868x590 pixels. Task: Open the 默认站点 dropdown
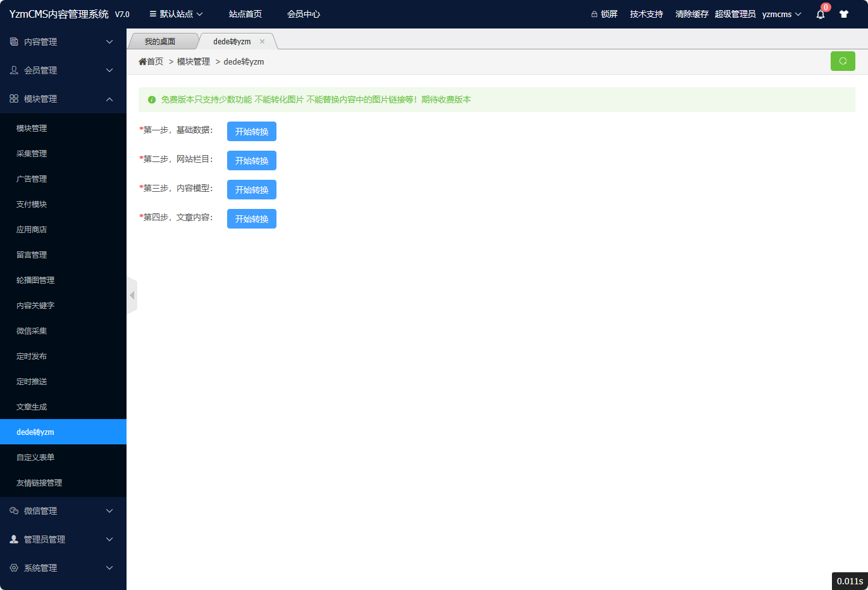pyautogui.click(x=176, y=14)
